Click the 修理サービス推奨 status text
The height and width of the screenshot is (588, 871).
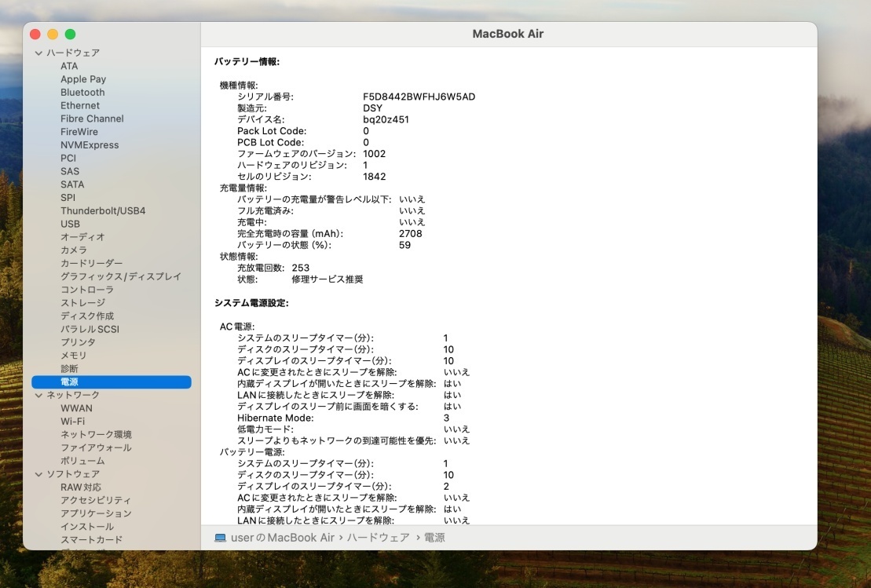pyautogui.click(x=328, y=279)
